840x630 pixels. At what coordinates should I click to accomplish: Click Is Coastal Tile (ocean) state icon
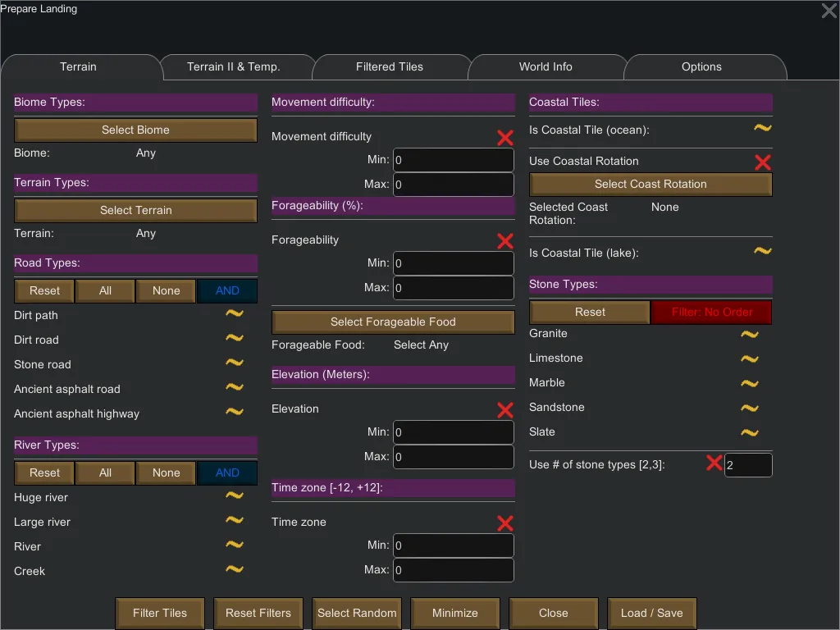[x=763, y=129]
